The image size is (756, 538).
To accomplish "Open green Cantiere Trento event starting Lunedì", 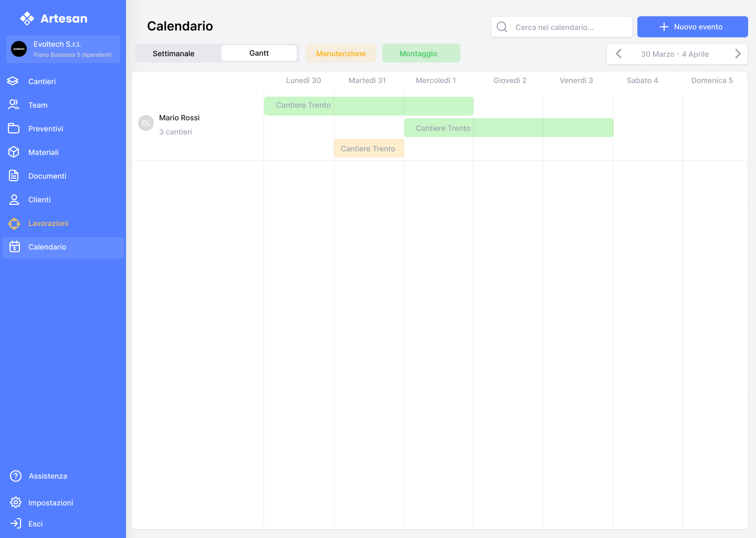I will [x=369, y=106].
